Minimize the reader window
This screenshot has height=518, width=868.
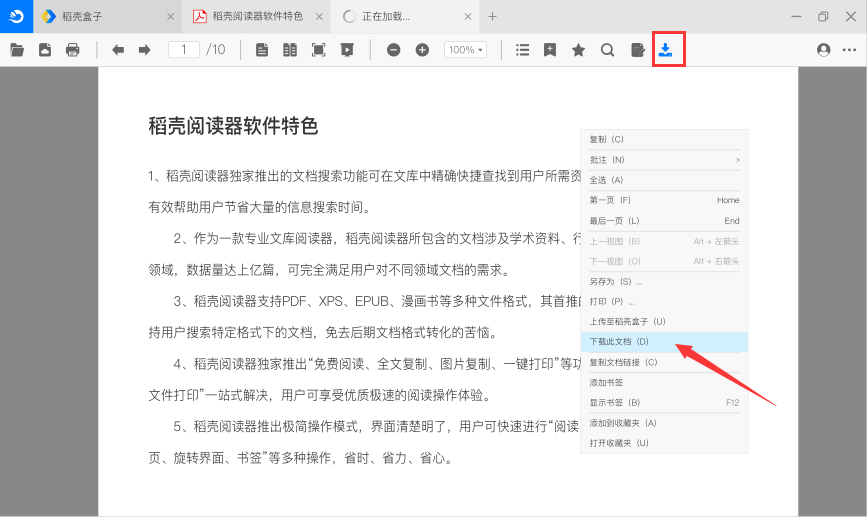tap(797, 17)
